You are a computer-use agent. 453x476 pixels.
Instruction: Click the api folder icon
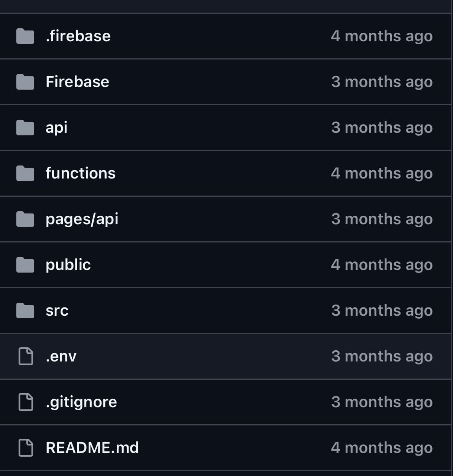(25, 128)
